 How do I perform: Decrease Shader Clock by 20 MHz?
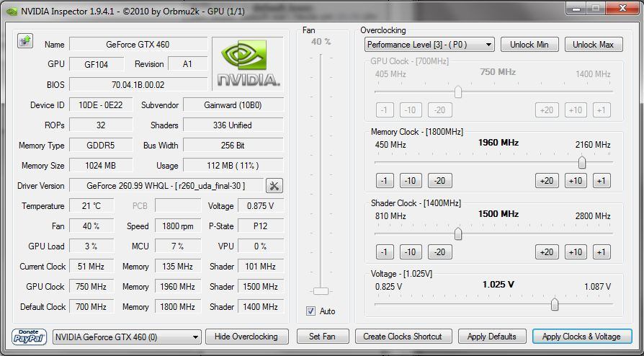[x=440, y=252]
